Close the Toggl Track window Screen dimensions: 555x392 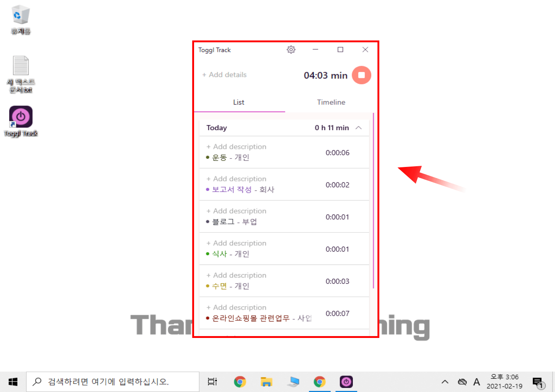click(365, 50)
